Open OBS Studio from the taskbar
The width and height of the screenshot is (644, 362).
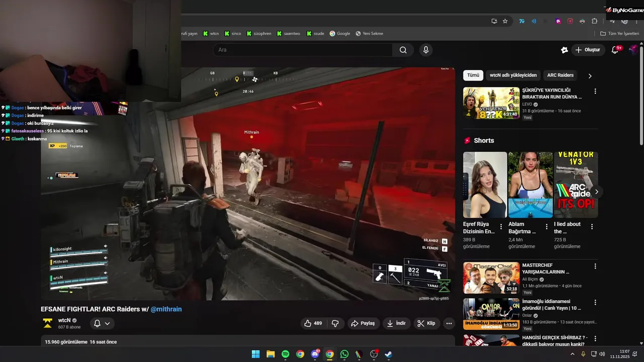(374, 354)
